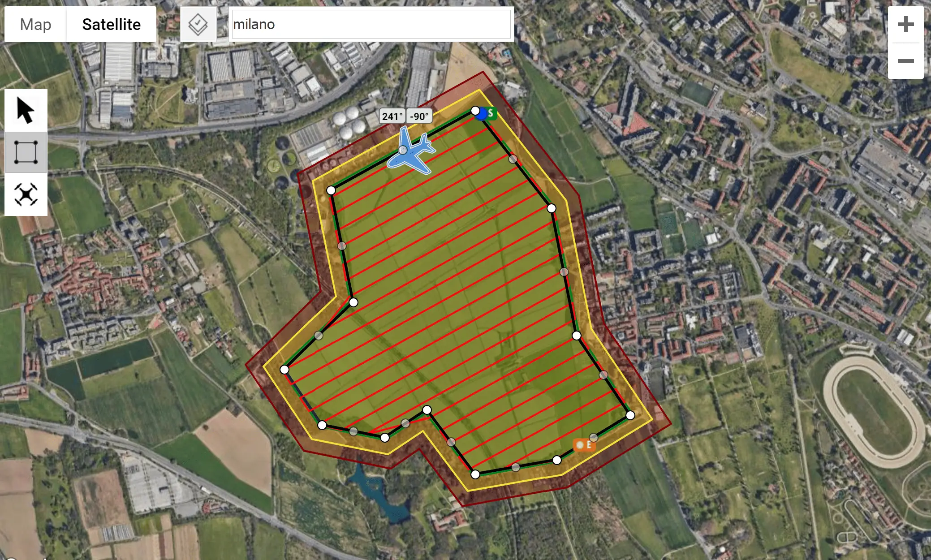
Task: Click the orange E end marker
Action: (585, 445)
